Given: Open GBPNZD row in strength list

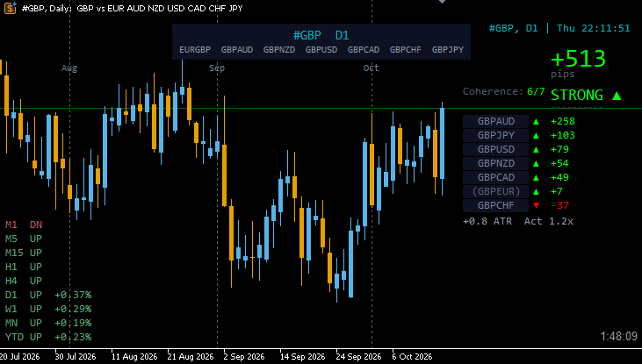Looking at the screenshot, I should [496, 163].
